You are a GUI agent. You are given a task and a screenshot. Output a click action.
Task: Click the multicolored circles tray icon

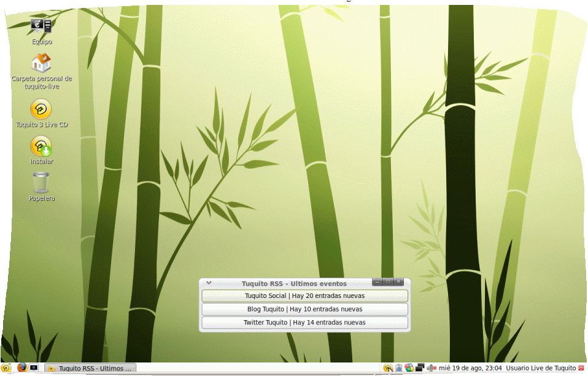tap(409, 368)
